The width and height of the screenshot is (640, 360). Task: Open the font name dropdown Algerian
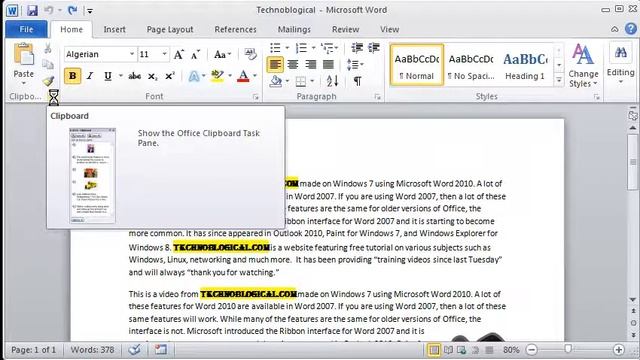click(x=132, y=54)
